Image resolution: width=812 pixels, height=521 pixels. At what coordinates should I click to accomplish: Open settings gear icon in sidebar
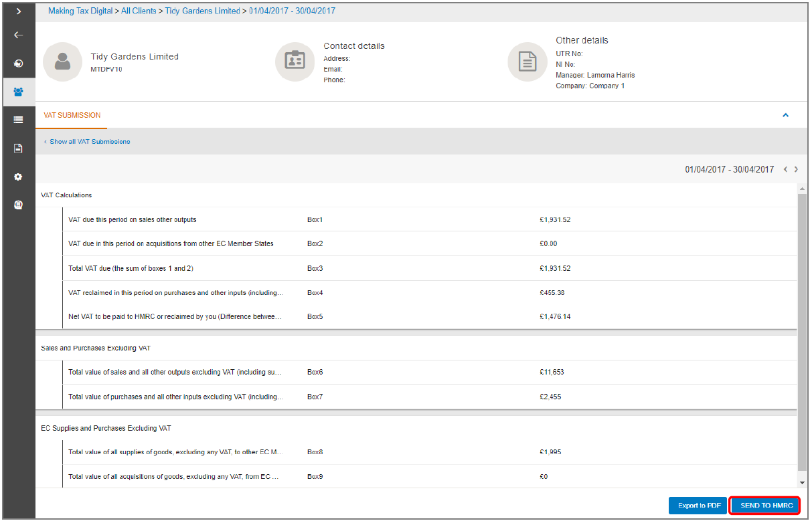tap(19, 177)
